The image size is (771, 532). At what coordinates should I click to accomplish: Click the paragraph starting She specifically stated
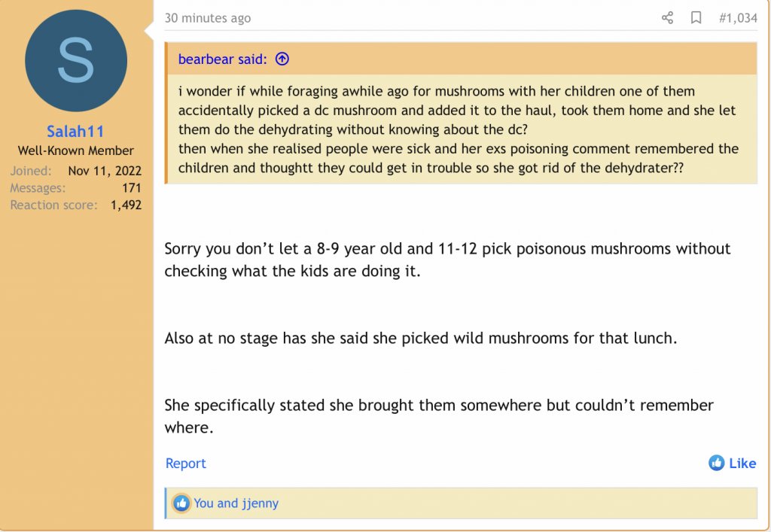click(438, 415)
